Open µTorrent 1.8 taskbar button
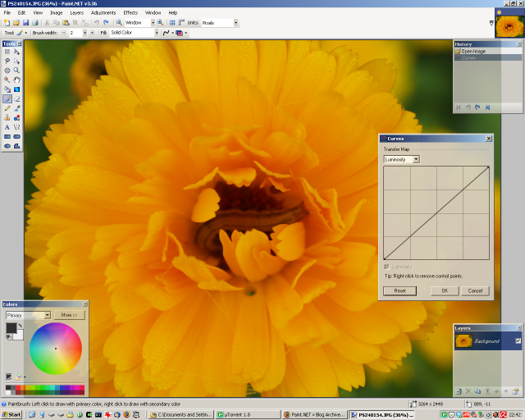Image resolution: width=525 pixels, height=420 pixels. coord(248,414)
